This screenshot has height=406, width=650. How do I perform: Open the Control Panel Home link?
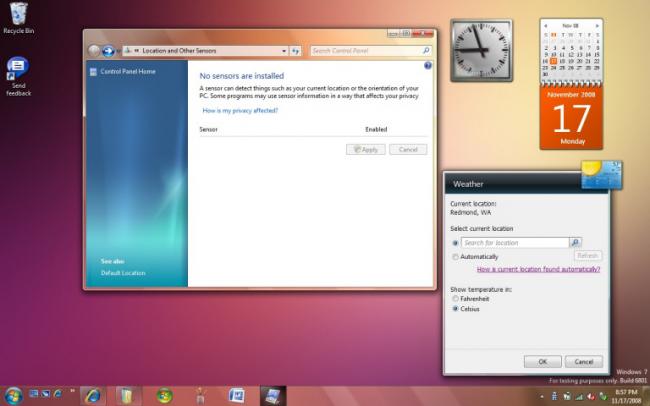pos(128,71)
